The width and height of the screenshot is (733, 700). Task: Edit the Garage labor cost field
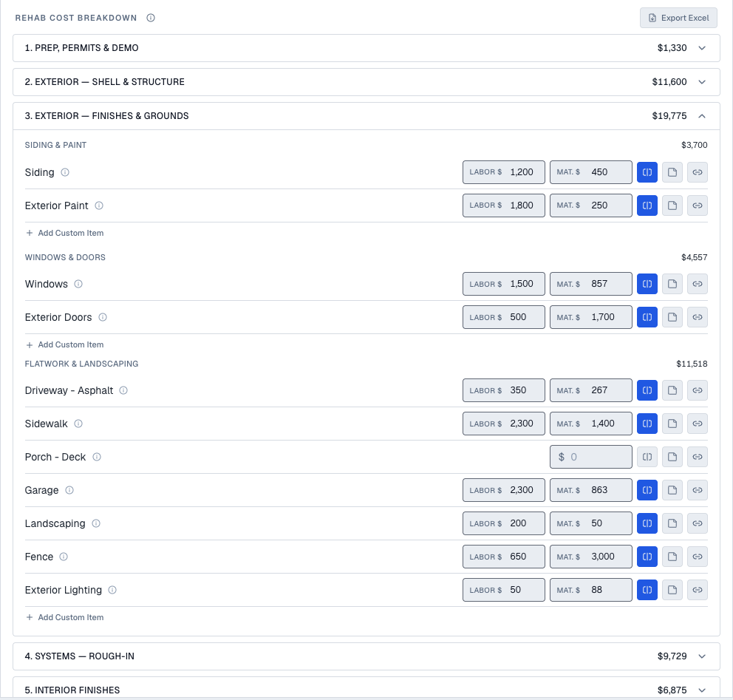click(504, 490)
